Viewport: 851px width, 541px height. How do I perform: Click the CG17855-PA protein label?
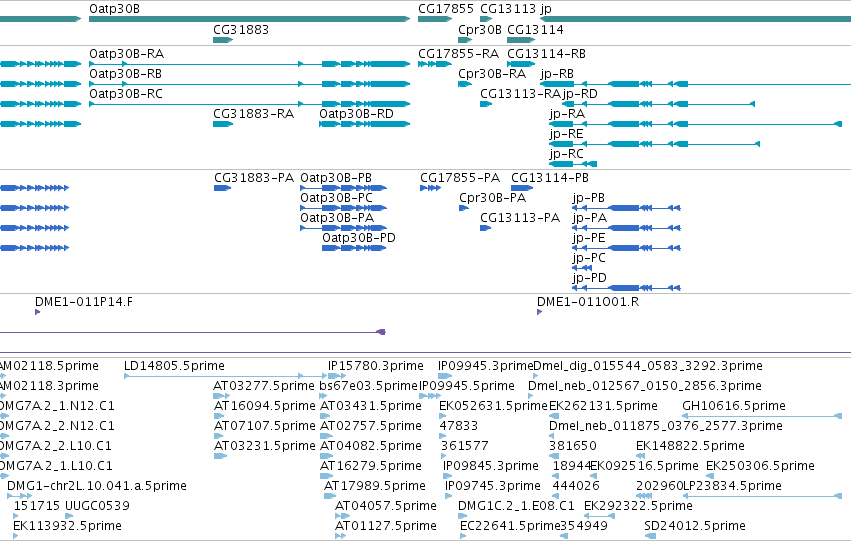pyautogui.click(x=460, y=178)
